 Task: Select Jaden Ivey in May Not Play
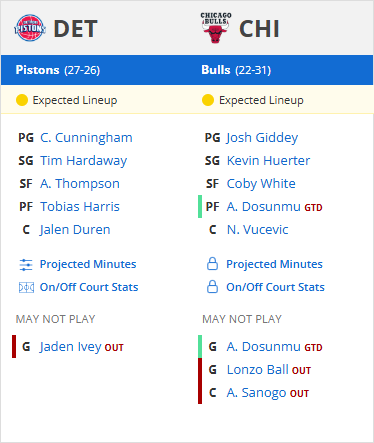[x=70, y=347]
